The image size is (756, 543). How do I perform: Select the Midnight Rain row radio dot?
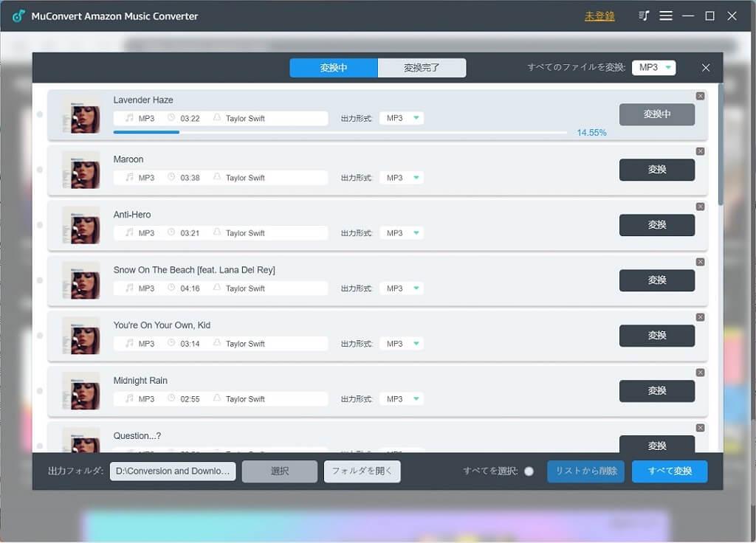pos(40,391)
